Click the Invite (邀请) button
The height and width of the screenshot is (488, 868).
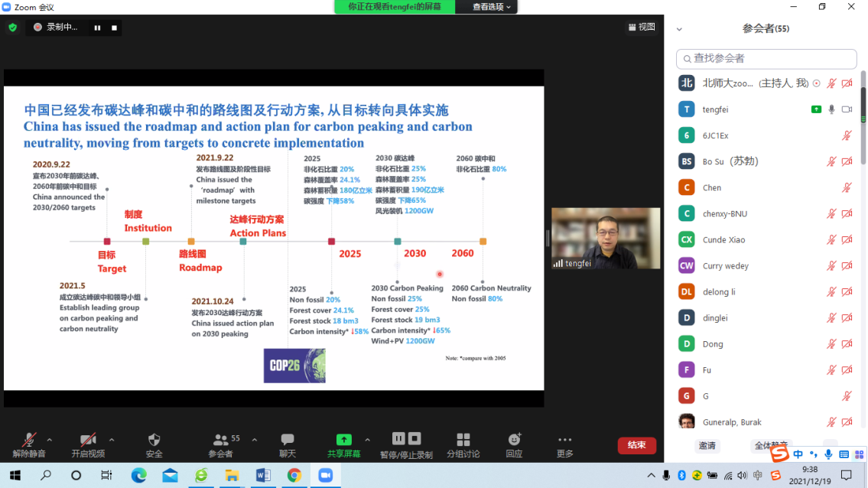[707, 445]
